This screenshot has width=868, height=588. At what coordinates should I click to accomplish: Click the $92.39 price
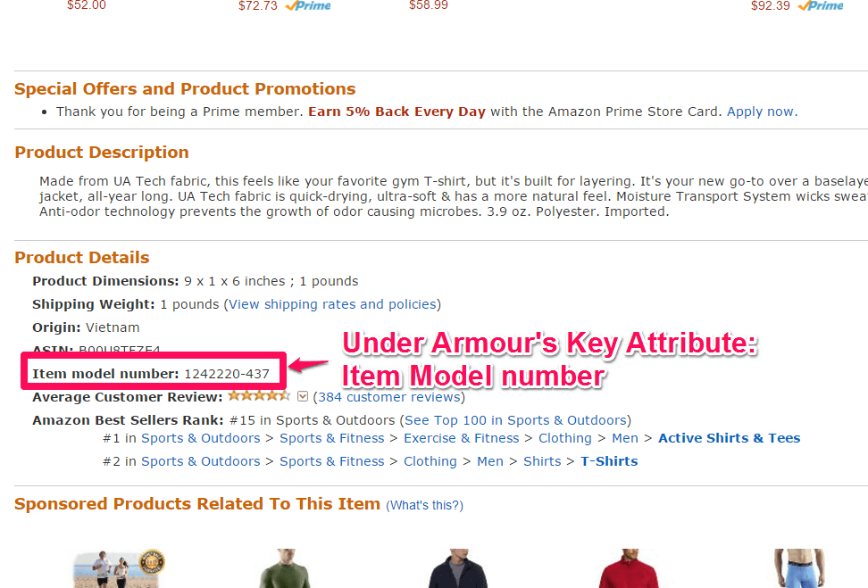point(770,5)
